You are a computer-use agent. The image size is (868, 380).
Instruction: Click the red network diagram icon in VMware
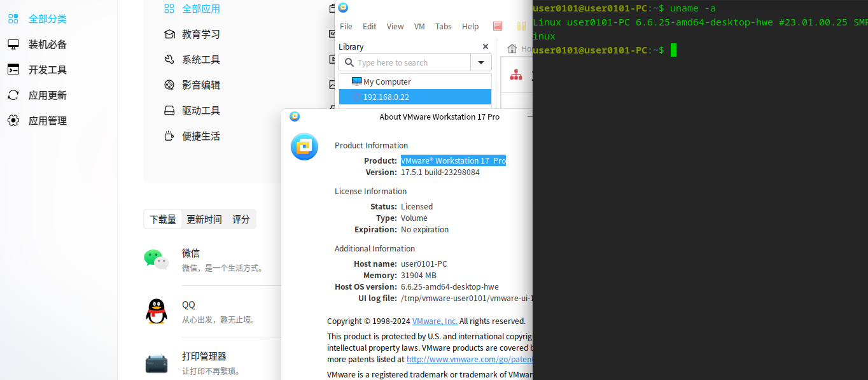point(516,75)
